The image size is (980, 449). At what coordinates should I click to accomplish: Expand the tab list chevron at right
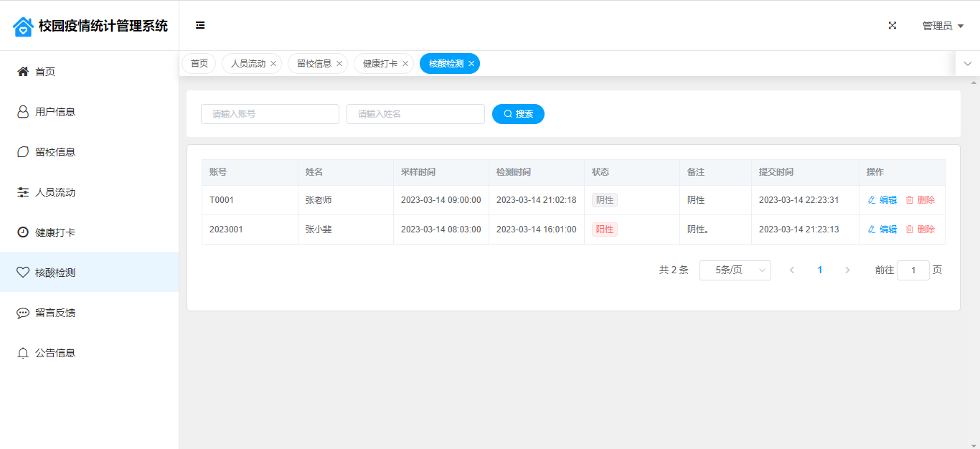968,64
